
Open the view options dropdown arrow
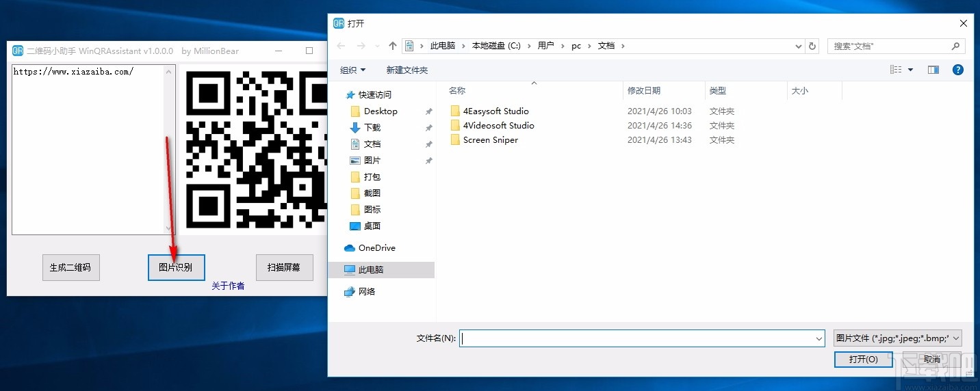(910, 70)
